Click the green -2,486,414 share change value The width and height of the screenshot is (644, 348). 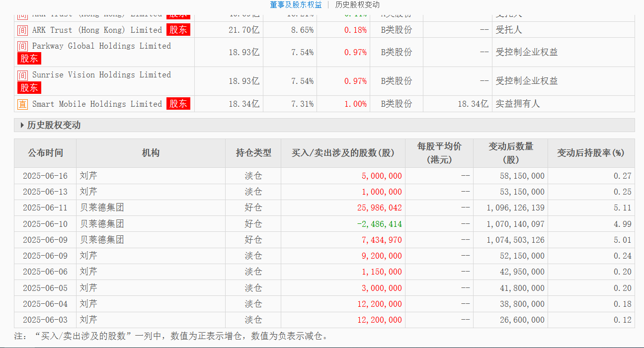pos(380,224)
